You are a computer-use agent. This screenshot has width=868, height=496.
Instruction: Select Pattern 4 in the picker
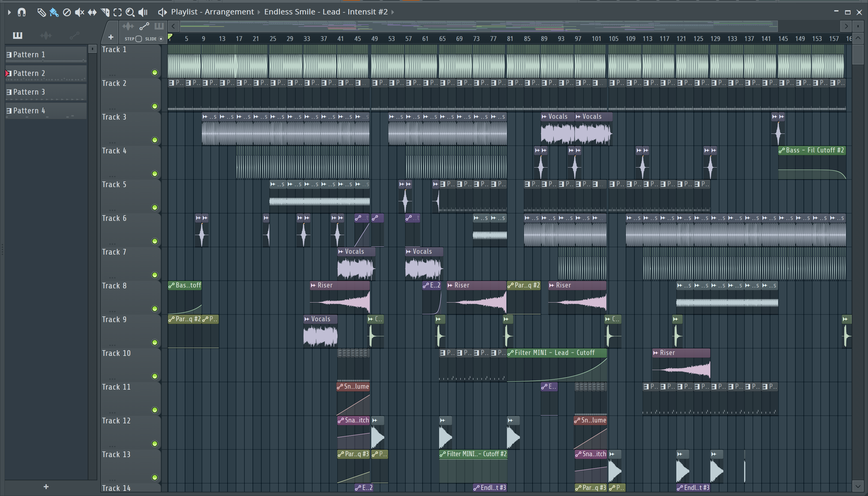(x=46, y=111)
